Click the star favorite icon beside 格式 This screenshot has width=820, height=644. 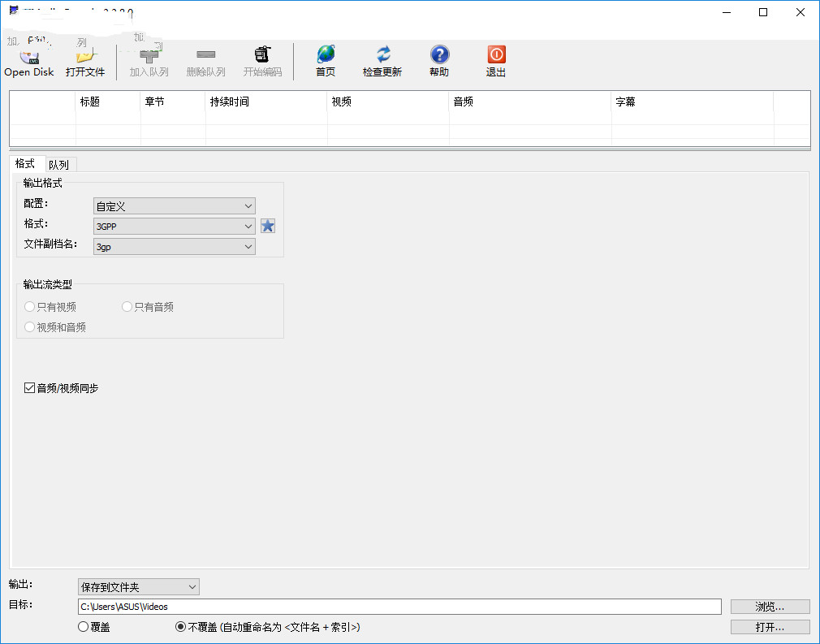click(x=268, y=226)
